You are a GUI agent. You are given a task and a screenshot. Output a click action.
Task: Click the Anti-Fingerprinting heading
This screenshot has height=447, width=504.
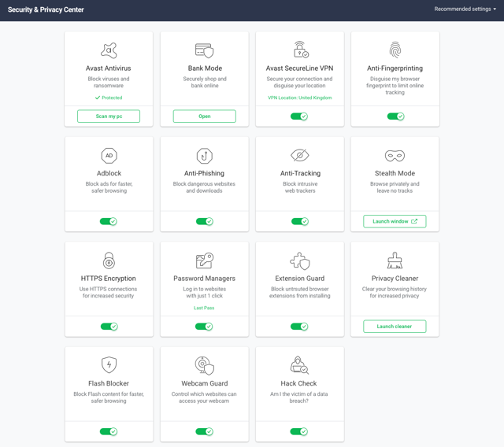(x=395, y=68)
